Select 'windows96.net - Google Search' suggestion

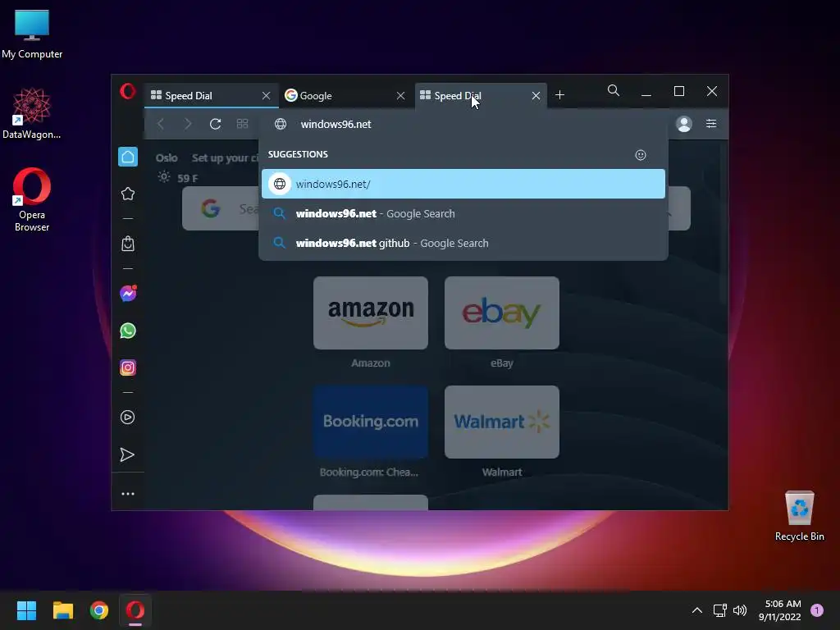[463, 213]
